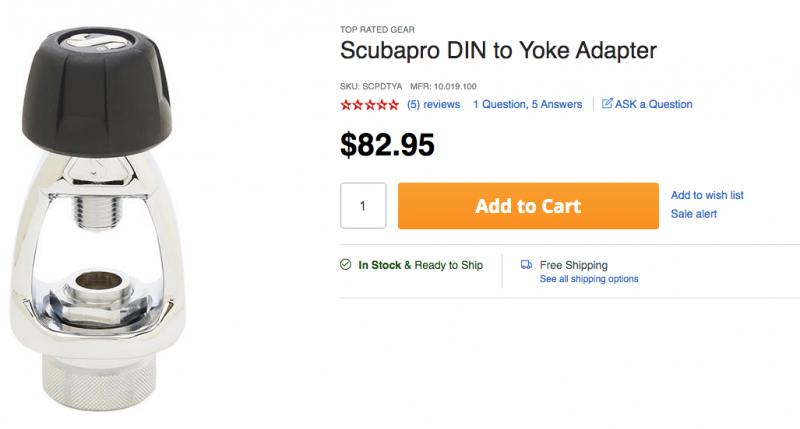Screen dimensions: 800x429
Task: Open the Sale alert link
Action: (x=693, y=214)
